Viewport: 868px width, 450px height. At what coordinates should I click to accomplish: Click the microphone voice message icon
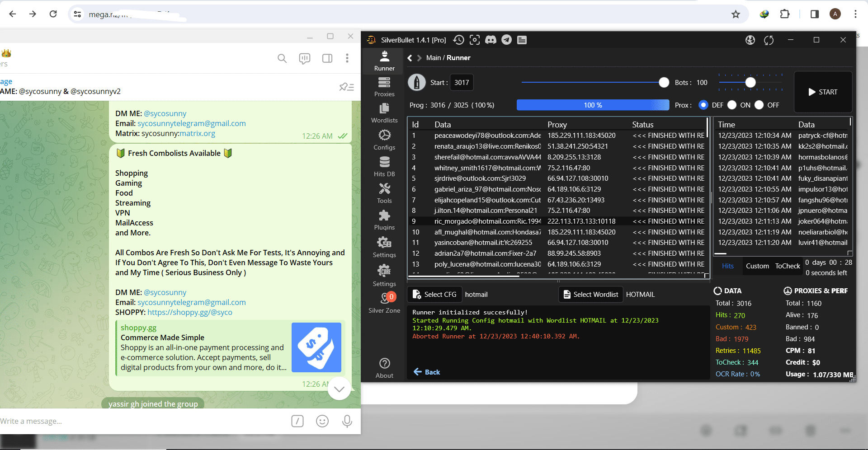coord(347,421)
